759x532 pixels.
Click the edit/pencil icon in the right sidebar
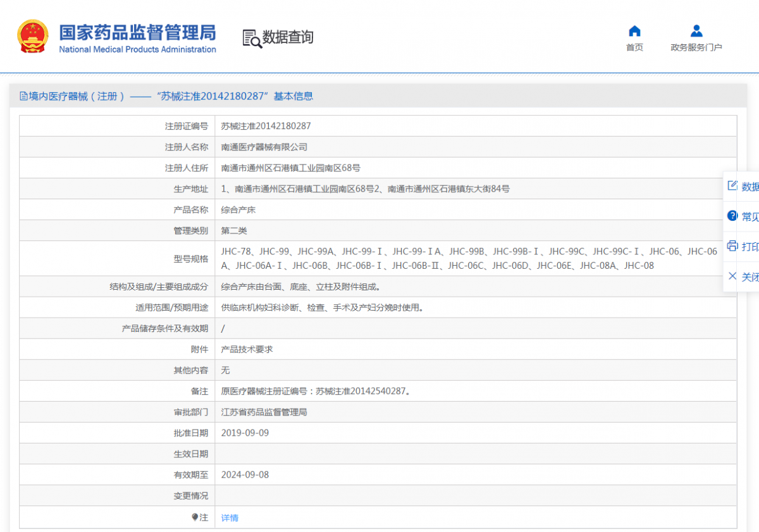pos(732,185)
